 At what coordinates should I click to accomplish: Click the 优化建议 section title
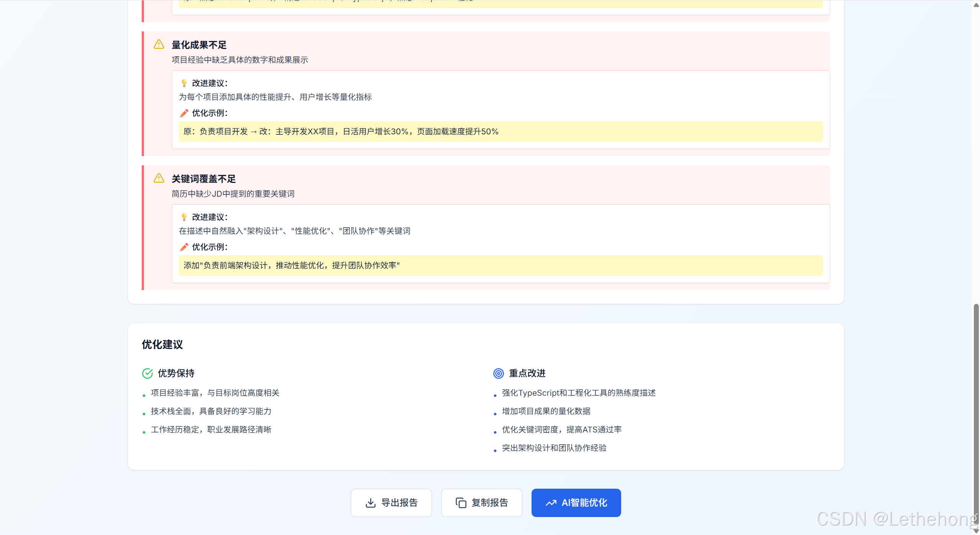[162, 344]
